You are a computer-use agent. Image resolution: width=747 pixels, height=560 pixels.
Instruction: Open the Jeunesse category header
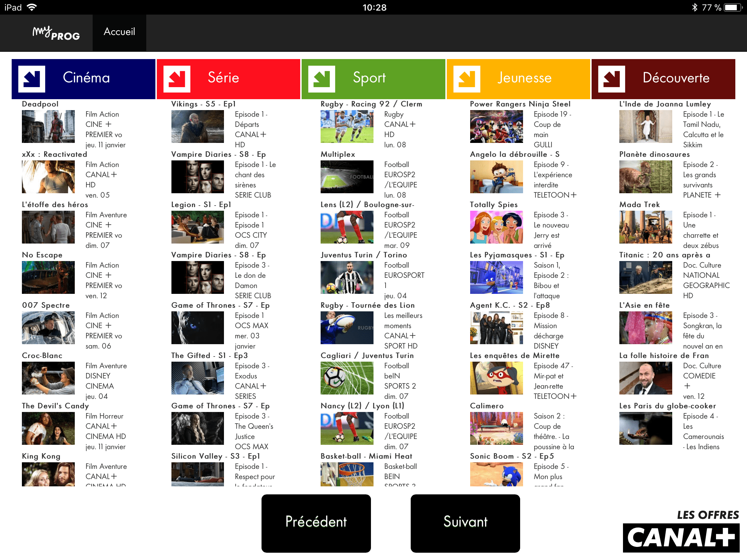(x=518, y=79)
